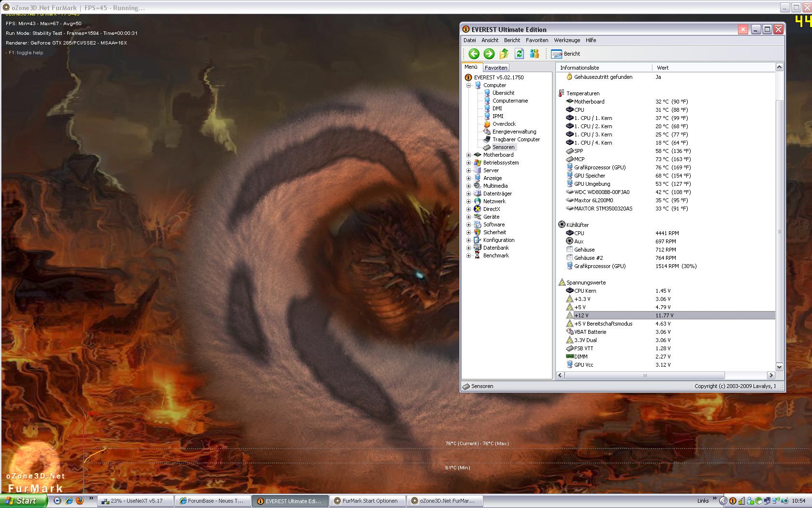Click the wireless network computer tray icon
The image size is (812, 508).
pyautogui.click(x=776, y=501)
